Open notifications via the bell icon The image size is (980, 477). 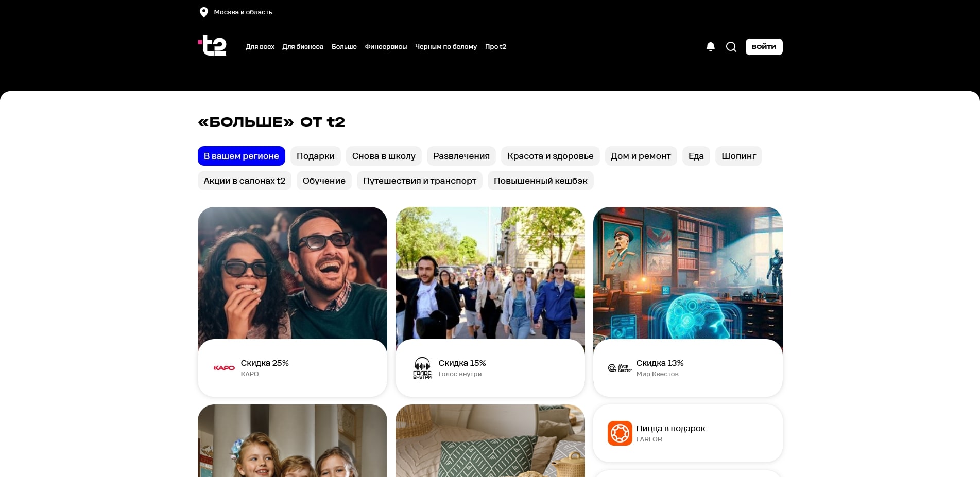(710, 47)
